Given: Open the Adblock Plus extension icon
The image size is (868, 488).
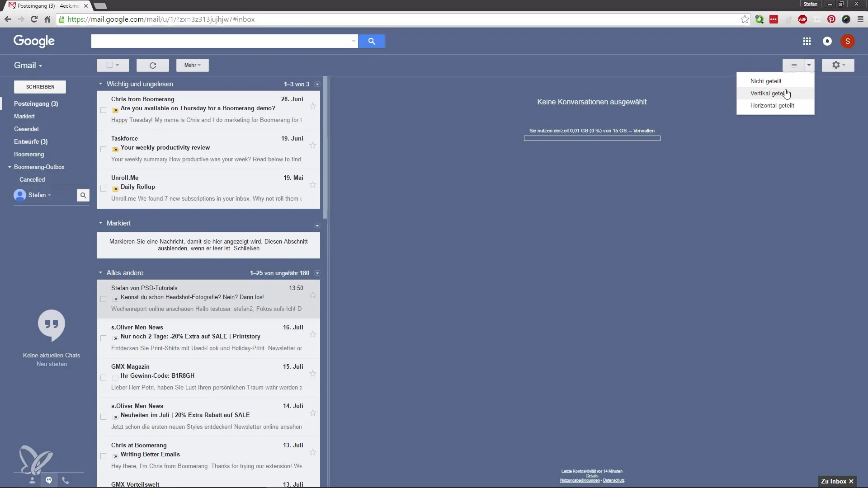Looking at the screenshot, I should 802,19.
